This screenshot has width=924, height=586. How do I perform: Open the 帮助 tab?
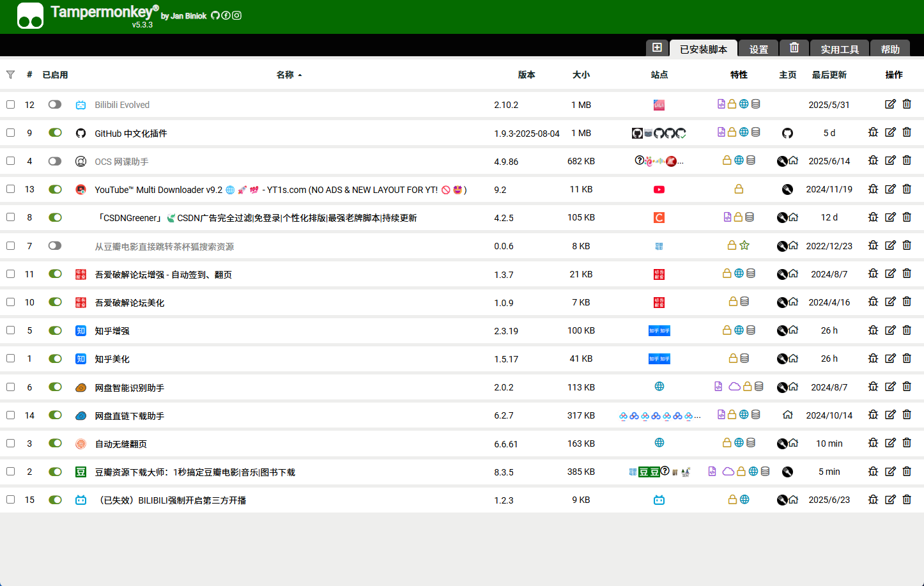(x=890, y=49)
